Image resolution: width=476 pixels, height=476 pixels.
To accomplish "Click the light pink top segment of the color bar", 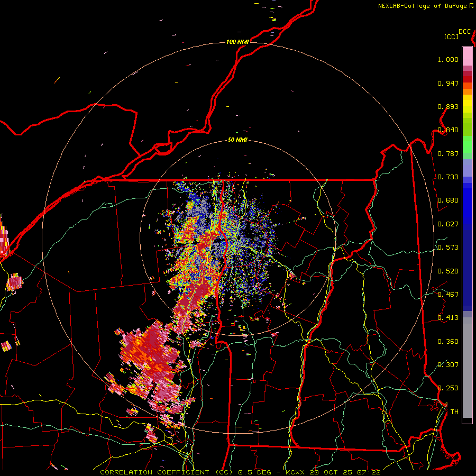I will [467, 56].
